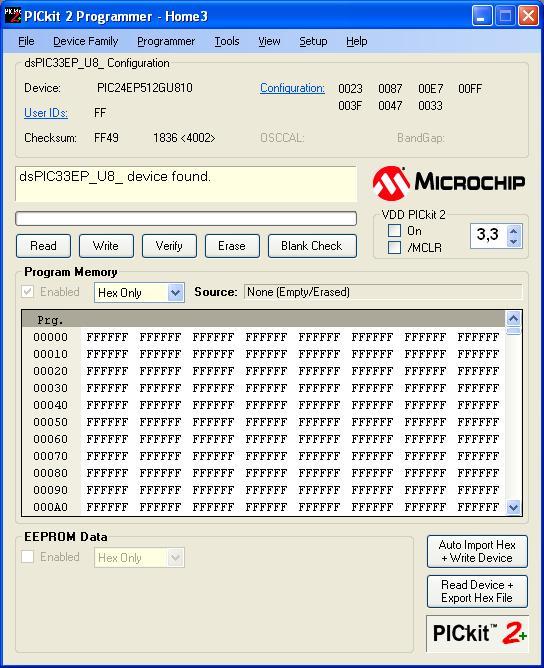Click configuration word 0047

(x=390, y=106)
